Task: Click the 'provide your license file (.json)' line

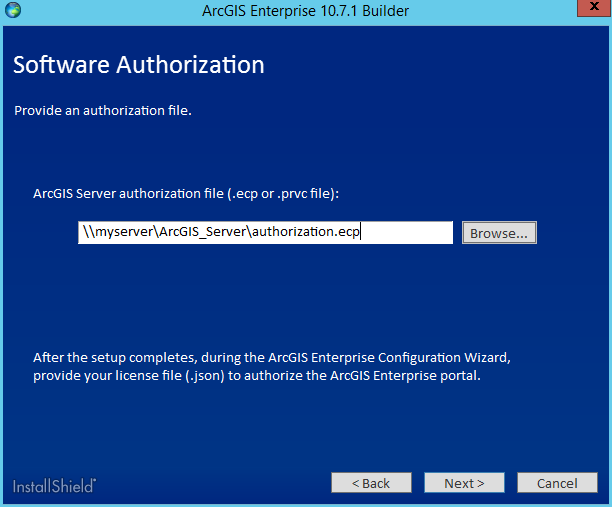Action: pos(257,377)
